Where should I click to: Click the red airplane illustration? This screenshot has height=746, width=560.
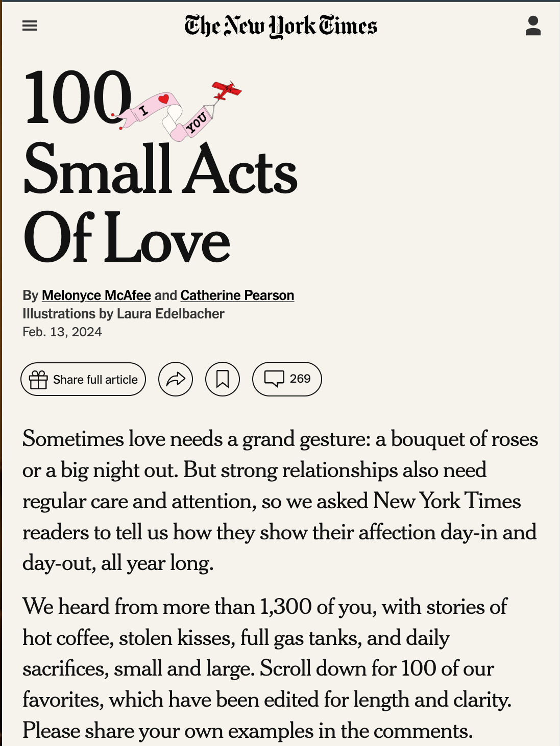click(x=226, y=90)
